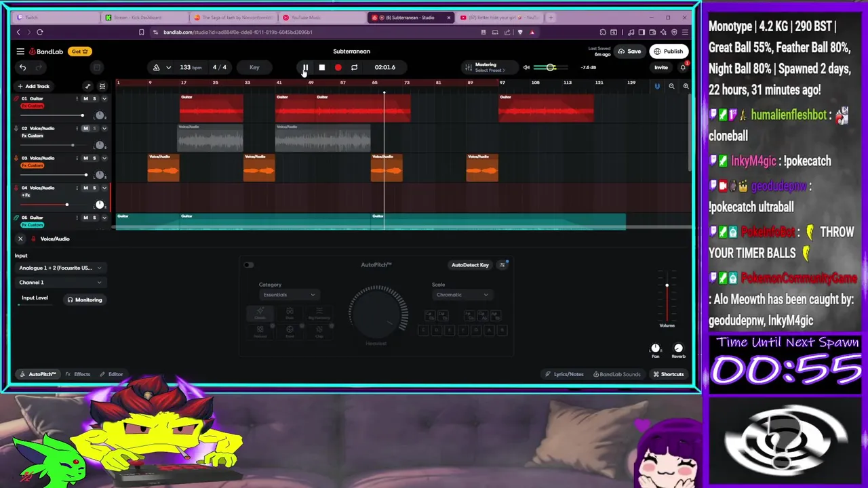This screenshot has width=868, height=488.
Task: Open the BandLab Sounds panel
Action: point(616,374)
